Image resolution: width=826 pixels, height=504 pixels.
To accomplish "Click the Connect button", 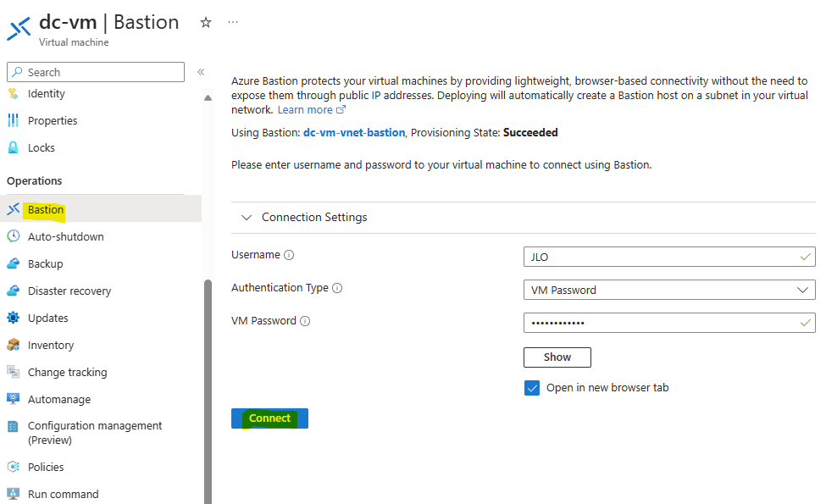I will tap(269, 418).
